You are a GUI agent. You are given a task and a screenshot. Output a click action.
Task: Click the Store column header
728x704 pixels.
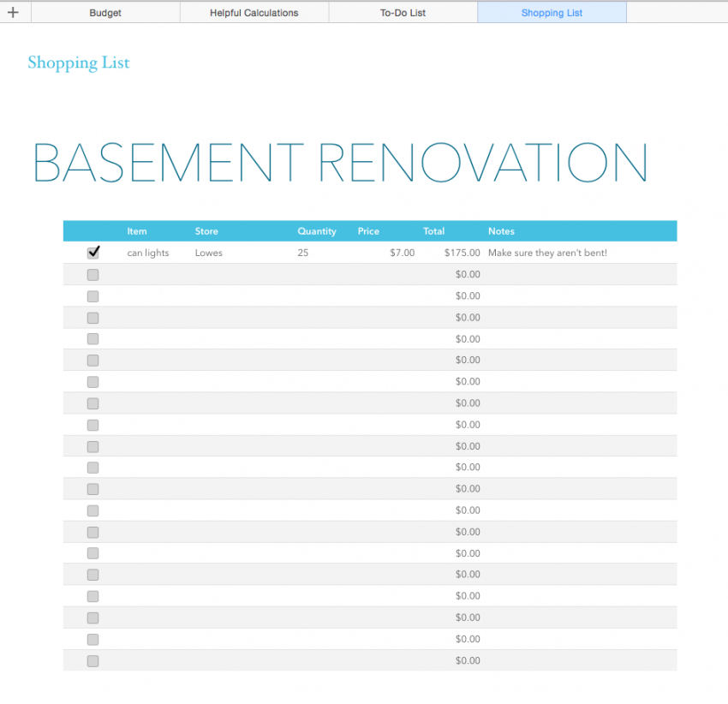206,231
